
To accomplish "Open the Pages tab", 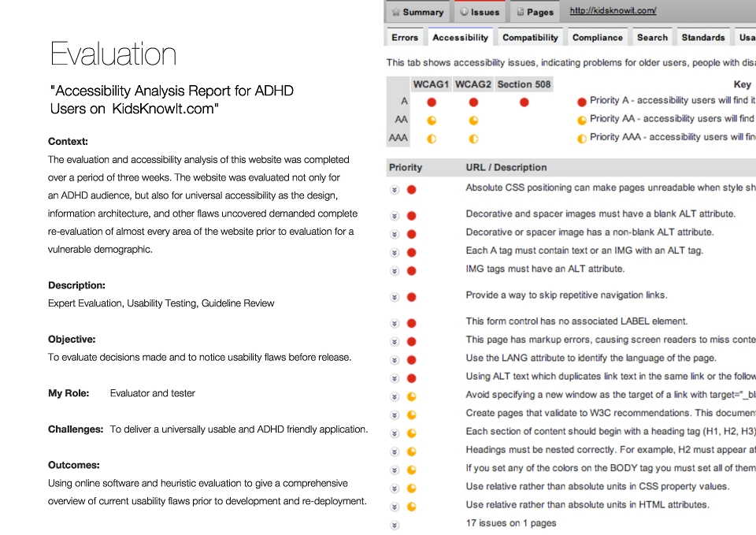I will pyautogui.click(x=535, y=12).
